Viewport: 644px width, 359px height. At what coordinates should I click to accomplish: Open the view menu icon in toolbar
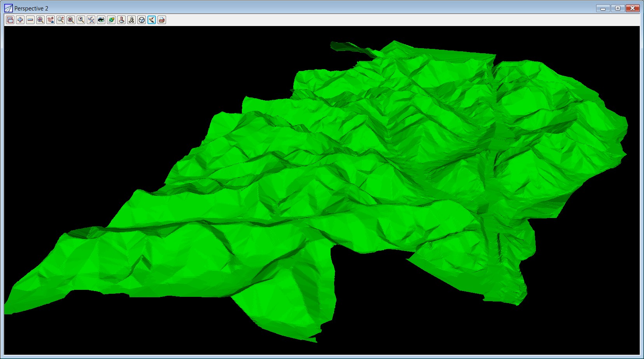click(10, 20)
